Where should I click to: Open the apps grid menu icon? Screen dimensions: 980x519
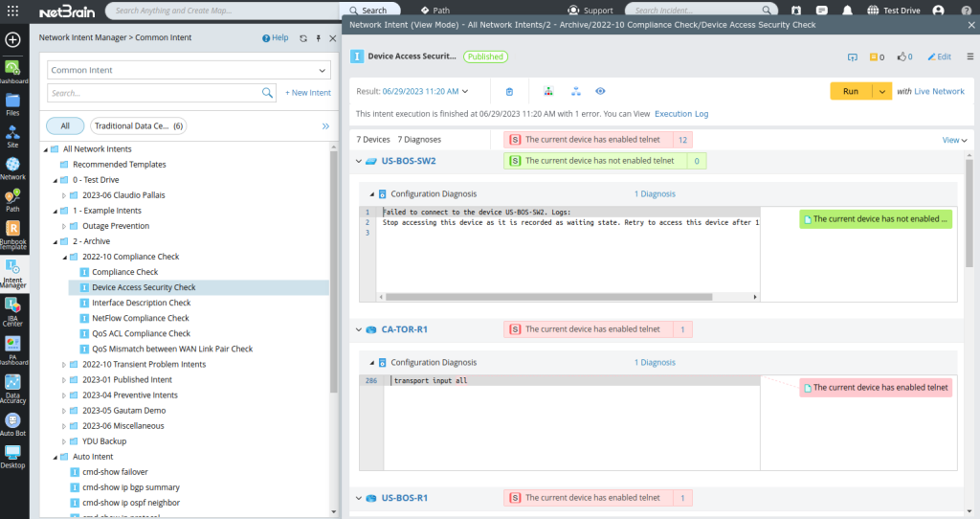[12, 11]
